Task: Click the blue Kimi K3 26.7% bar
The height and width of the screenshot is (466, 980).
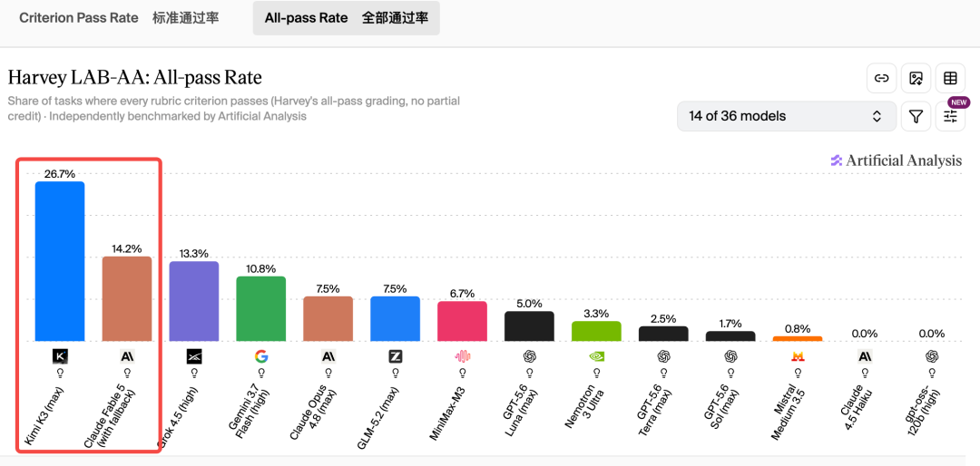Action: point(60,261)
